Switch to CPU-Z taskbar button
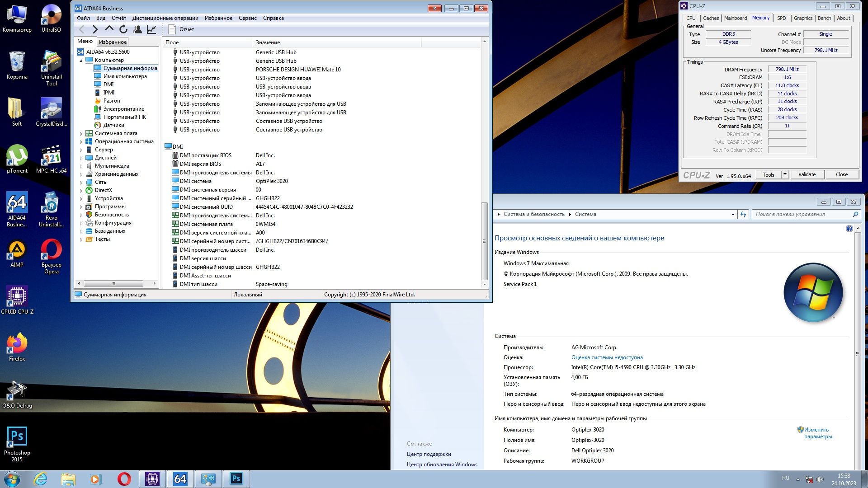Screen dimensions: 868x488 pyautogui.click(x=152, y=479)
